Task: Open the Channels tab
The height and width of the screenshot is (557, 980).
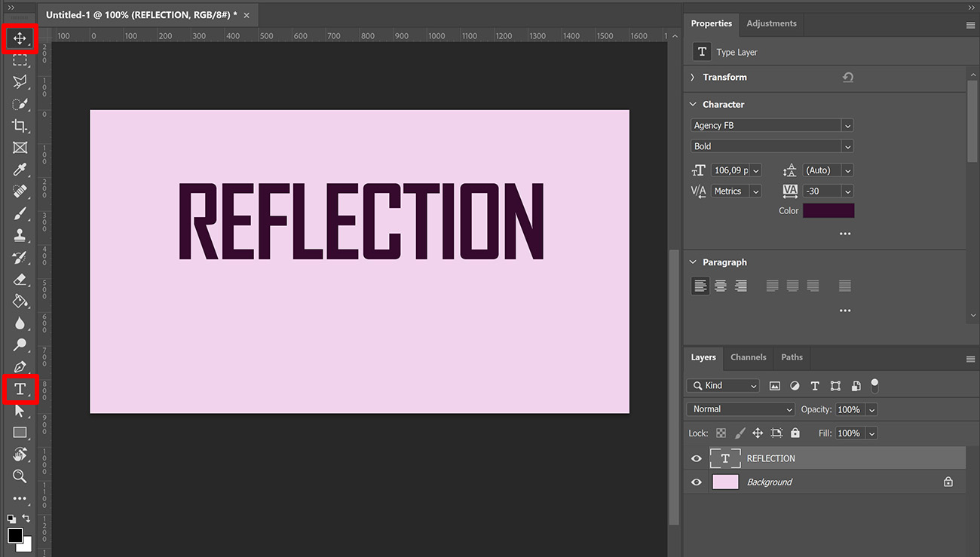Action: [748, 357]
